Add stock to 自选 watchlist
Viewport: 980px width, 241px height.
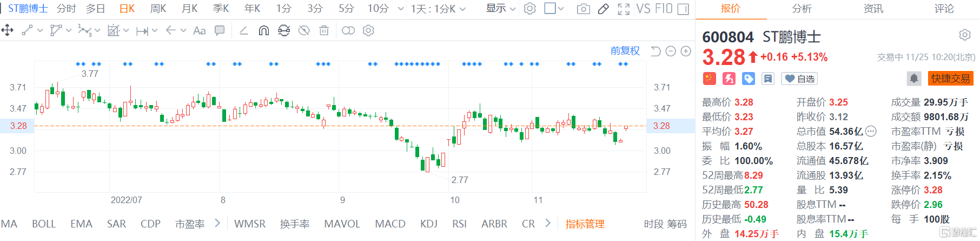(x=799, y=79)
